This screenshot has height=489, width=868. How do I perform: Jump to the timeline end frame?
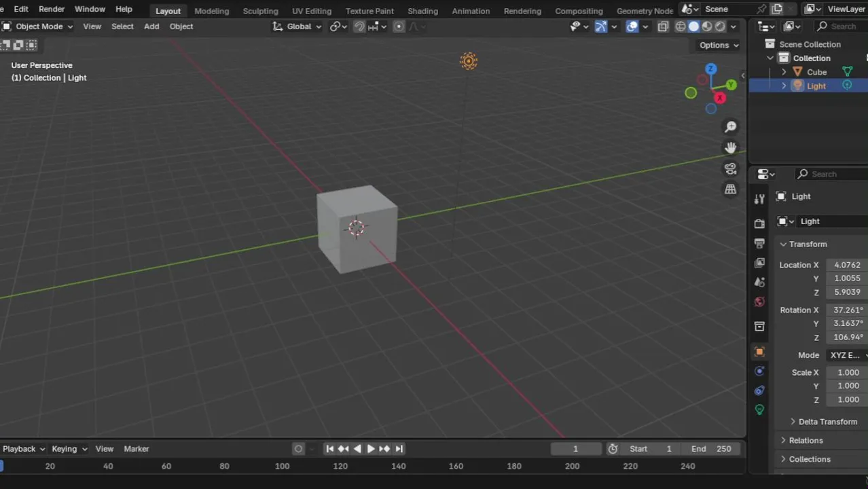pyautogui.click(x=399, y=449)
